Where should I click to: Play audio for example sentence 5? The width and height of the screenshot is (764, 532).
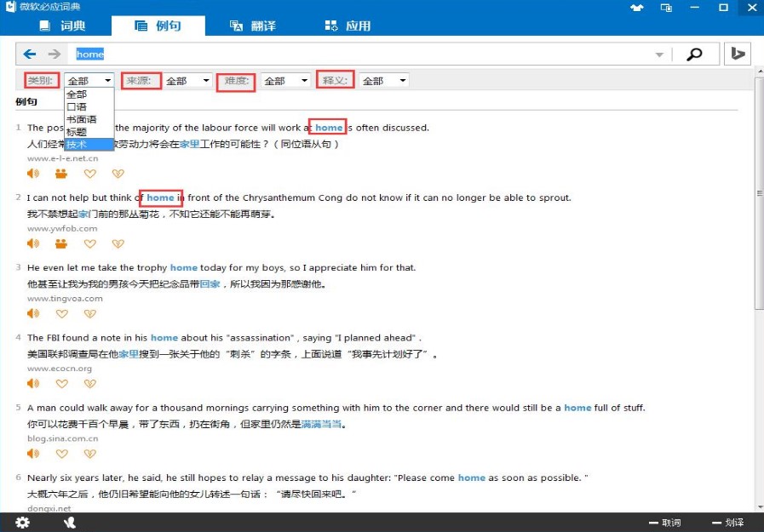click(33, 454)
